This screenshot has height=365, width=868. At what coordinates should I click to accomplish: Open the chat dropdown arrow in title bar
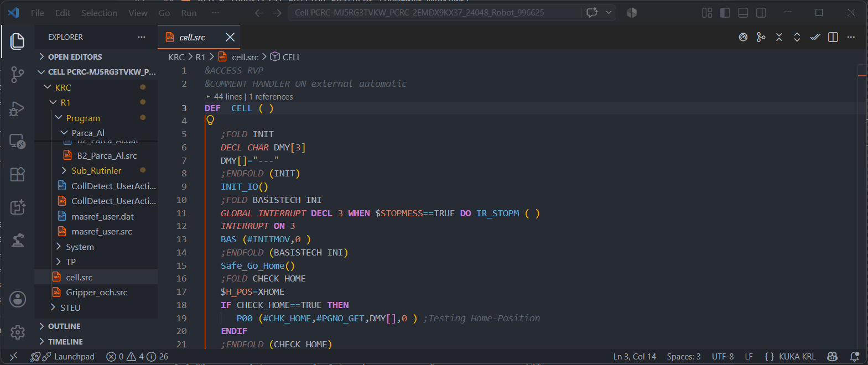[609, 13]
